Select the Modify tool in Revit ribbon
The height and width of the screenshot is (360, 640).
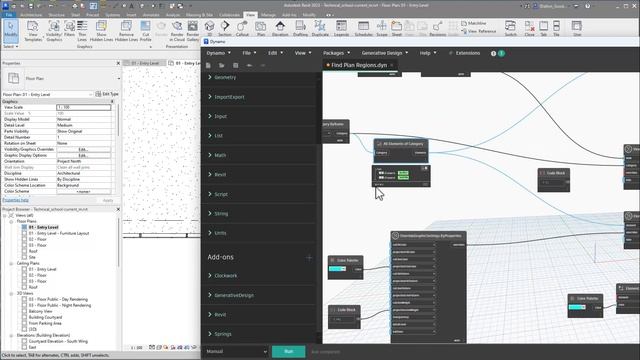pos(11,30)
